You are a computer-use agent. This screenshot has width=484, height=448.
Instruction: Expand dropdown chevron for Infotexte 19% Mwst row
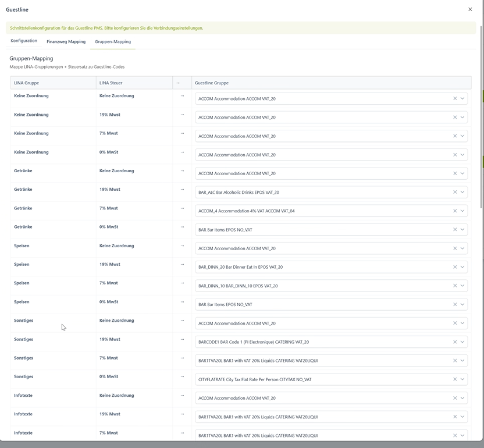[x=462, y=417]
